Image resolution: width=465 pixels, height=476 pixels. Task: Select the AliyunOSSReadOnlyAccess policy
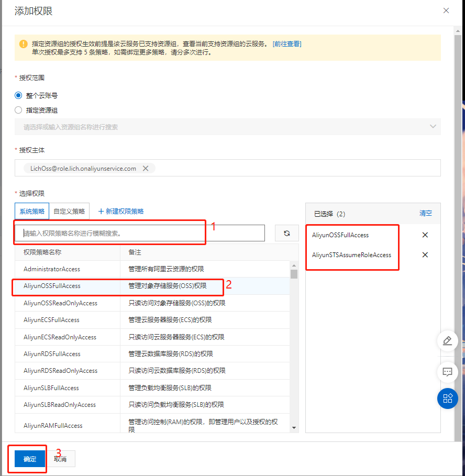152,303
